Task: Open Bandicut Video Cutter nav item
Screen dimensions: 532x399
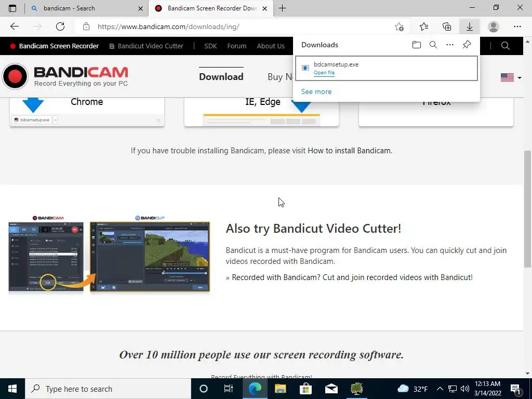Action: [x=146, y=46]
